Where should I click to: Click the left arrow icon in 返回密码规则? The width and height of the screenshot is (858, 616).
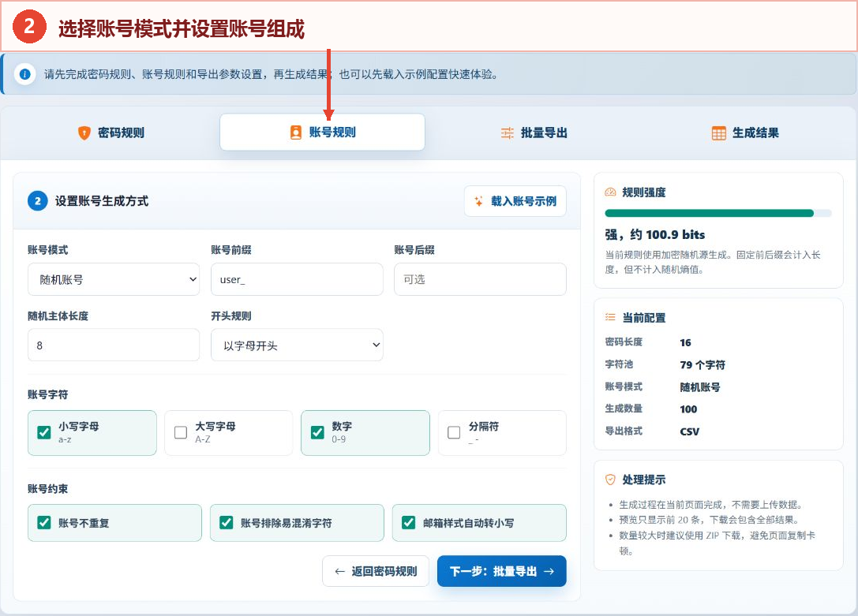[340, 571]
